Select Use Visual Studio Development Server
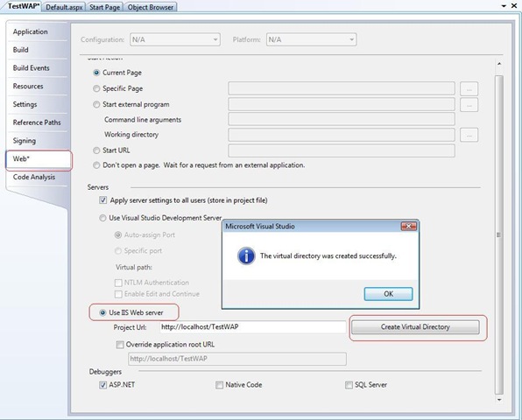Screen dimensions: 522x420 pyautogui.click(x=102, y=218)
